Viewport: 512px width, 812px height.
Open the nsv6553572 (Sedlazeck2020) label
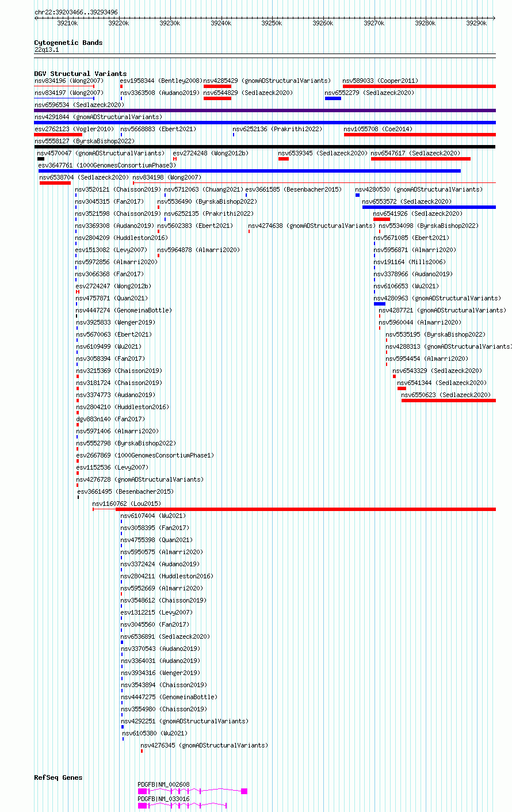coord(407,201)
